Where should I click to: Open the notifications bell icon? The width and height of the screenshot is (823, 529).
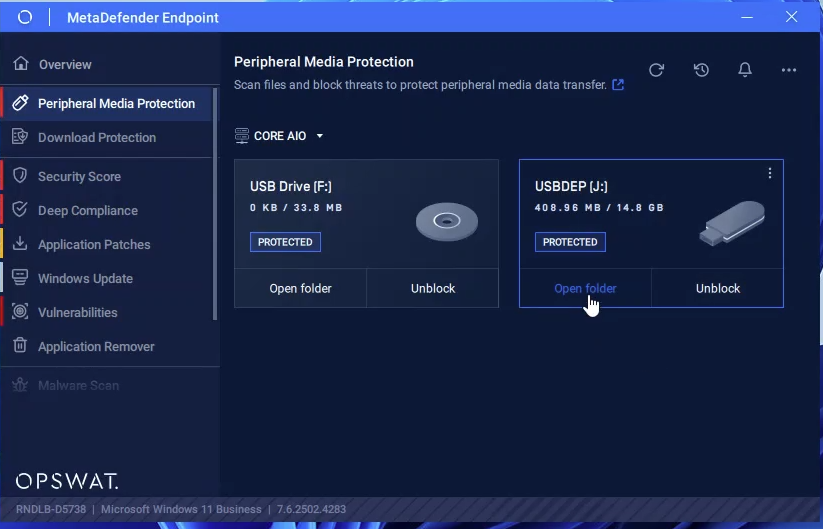(x=745, y=70)
